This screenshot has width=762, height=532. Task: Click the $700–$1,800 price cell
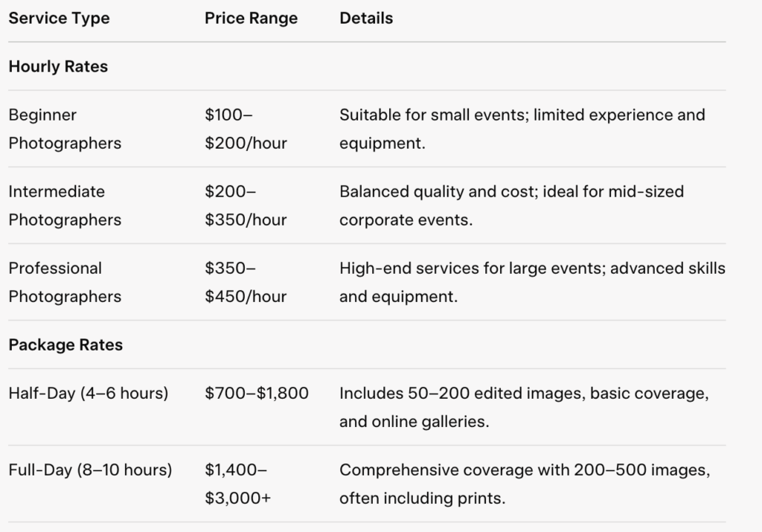coord(256,393)
